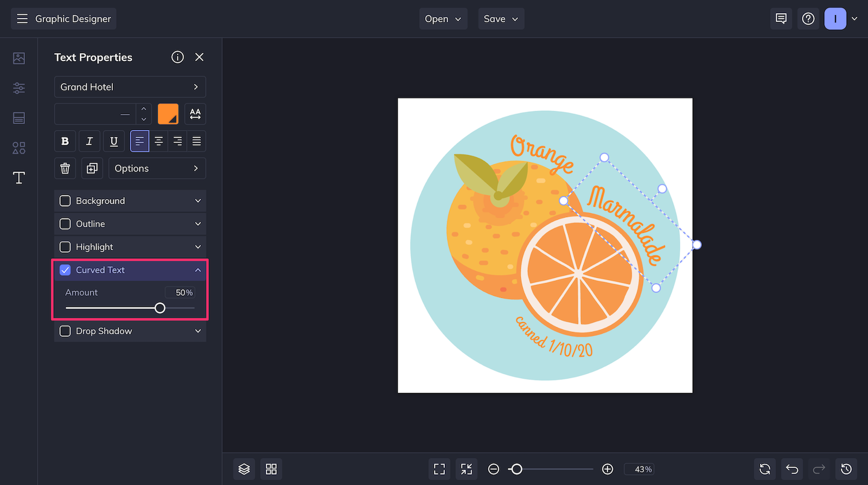The image size is (868, 485).
Task: Open the text Options submenu
Action: tap(157, 168)
